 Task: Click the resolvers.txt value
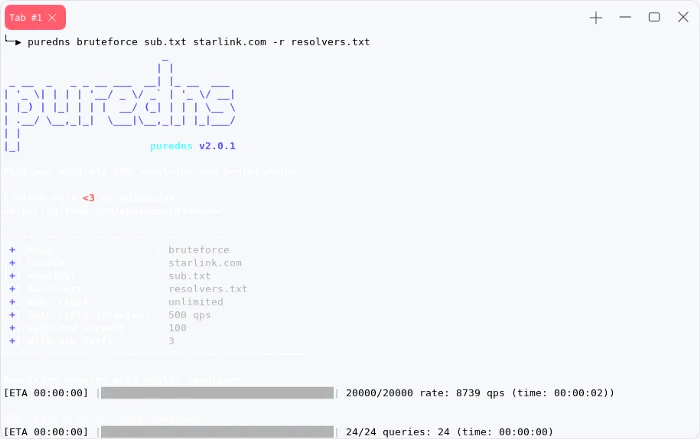(x=208, y=288)
